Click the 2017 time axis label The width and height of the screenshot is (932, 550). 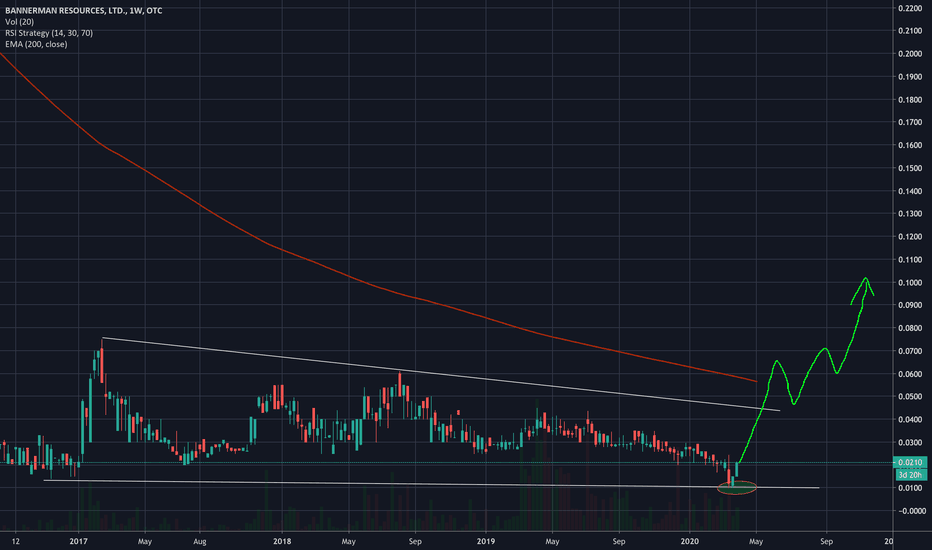point(78,541)
